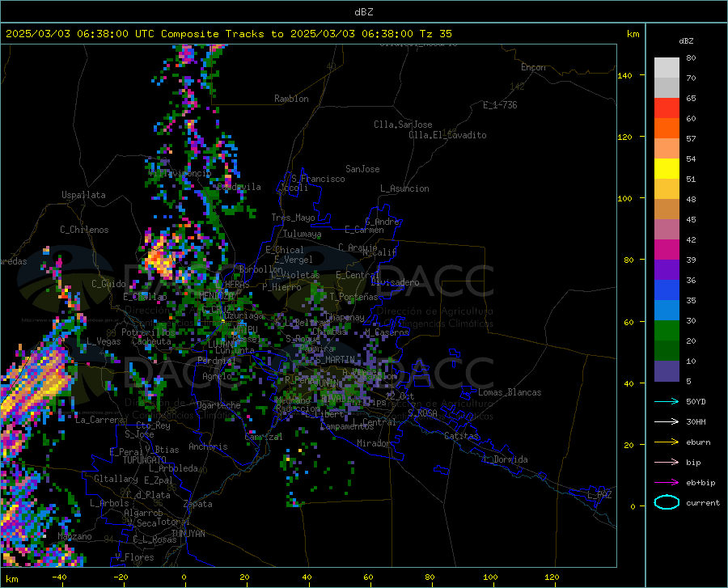Screen dimensions: 728x588
Task: Click the TUNUYAN map label
Action: click(x=188, y=533)
